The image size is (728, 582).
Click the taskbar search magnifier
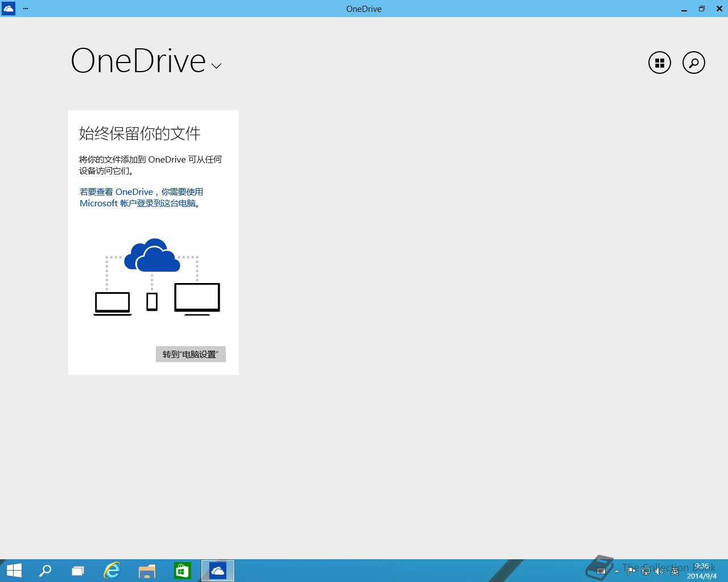(45, 571)
